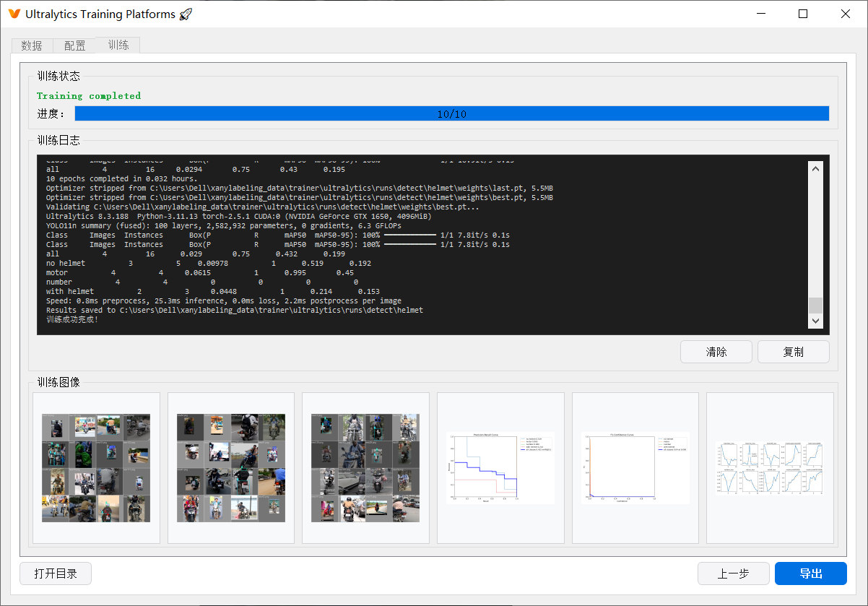
Task: Click the 'Results saved to' log line
Action: tap(235, 310)
